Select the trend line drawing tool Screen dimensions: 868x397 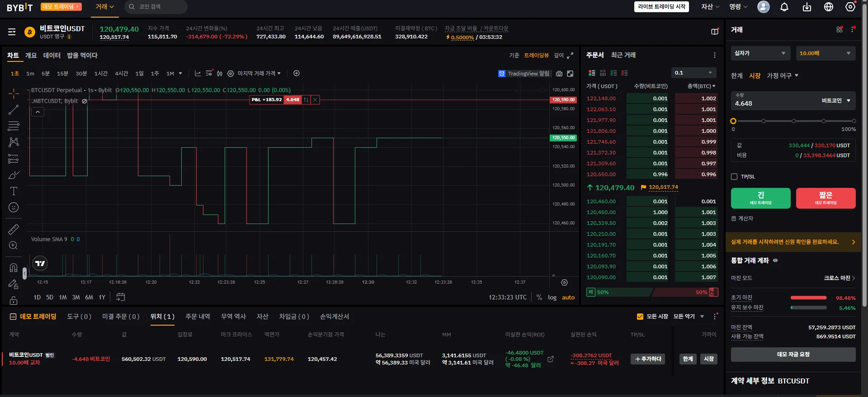tap(14, 110)
